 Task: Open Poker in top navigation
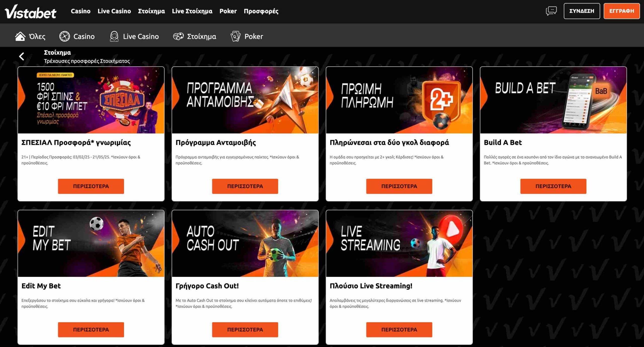[228, 11]
